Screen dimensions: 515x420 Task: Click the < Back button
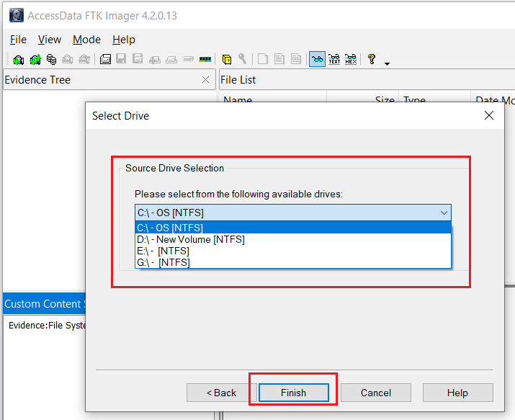click(222, 393)
